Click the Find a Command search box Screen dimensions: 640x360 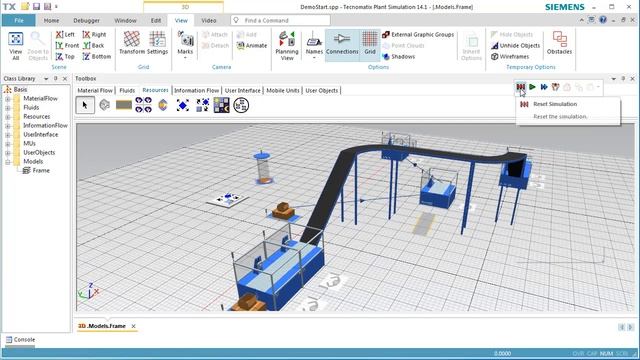click(x=280, y=20)
